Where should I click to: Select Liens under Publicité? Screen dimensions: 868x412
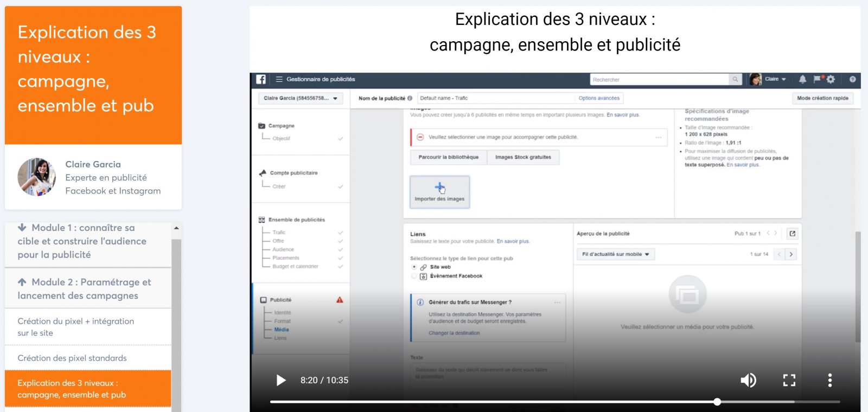pos(280,338)
